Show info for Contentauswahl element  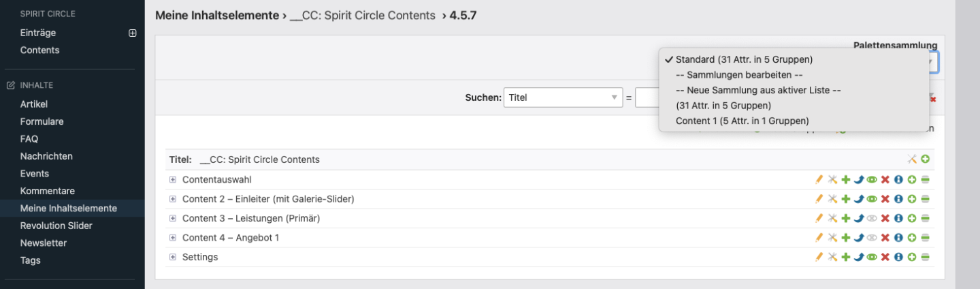point(898,180)
